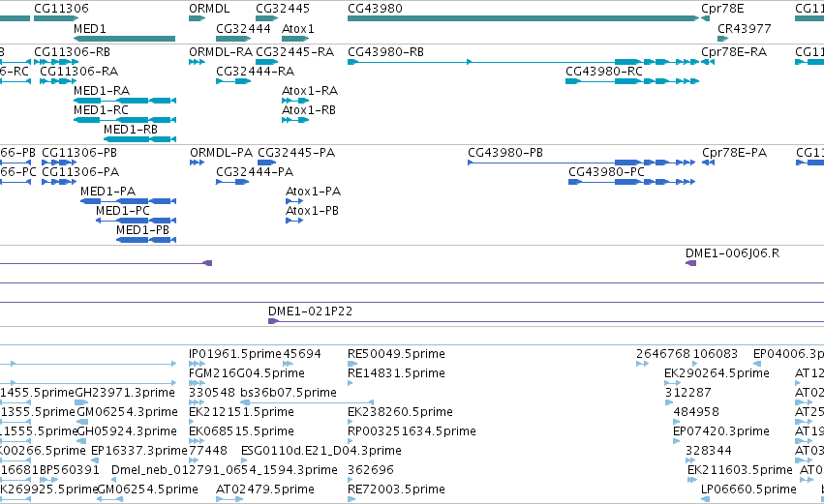Viewport: 824px width, 504px height.
Task: Click protein CG32444-PA
Action: pyautogui.click(x=232, y=182)
